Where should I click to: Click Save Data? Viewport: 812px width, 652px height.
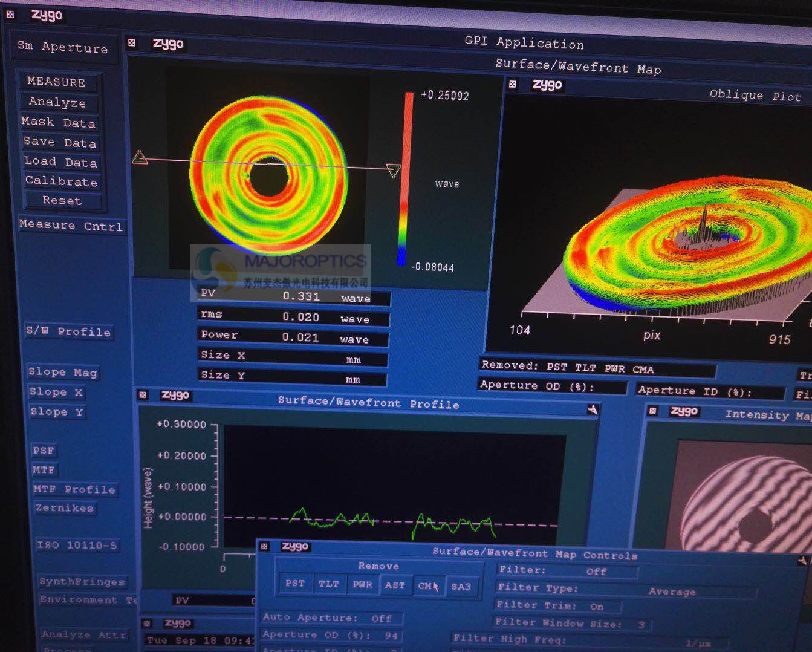60,142
